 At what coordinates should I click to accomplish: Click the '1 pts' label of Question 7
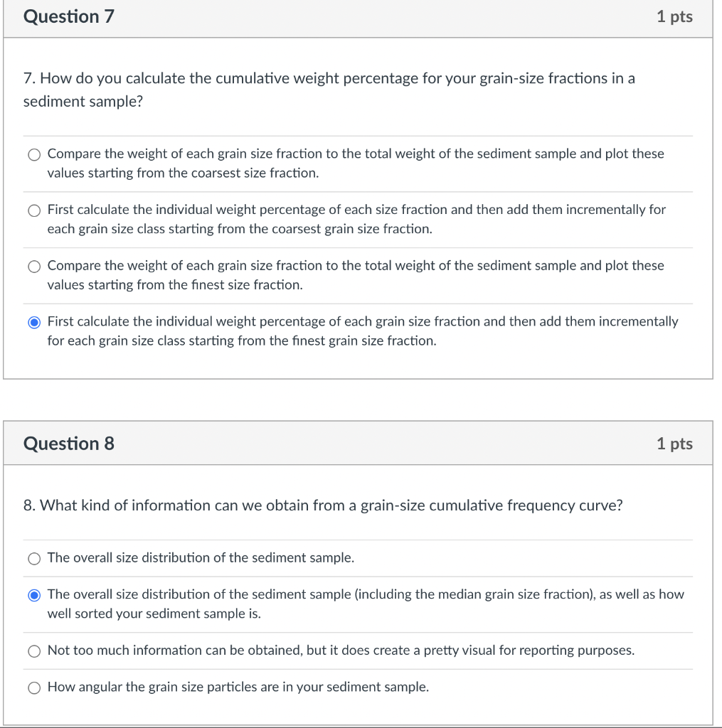click(674, 17)
